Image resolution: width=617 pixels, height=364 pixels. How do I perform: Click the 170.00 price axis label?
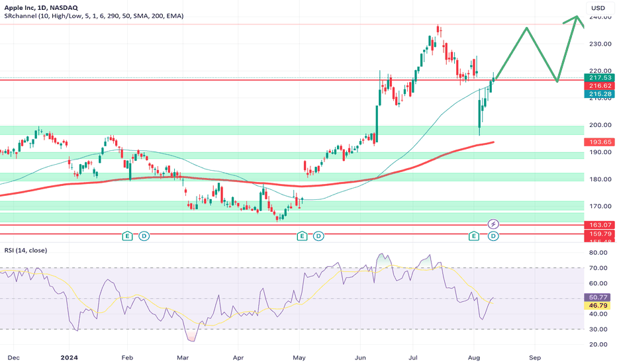(600, 206)
